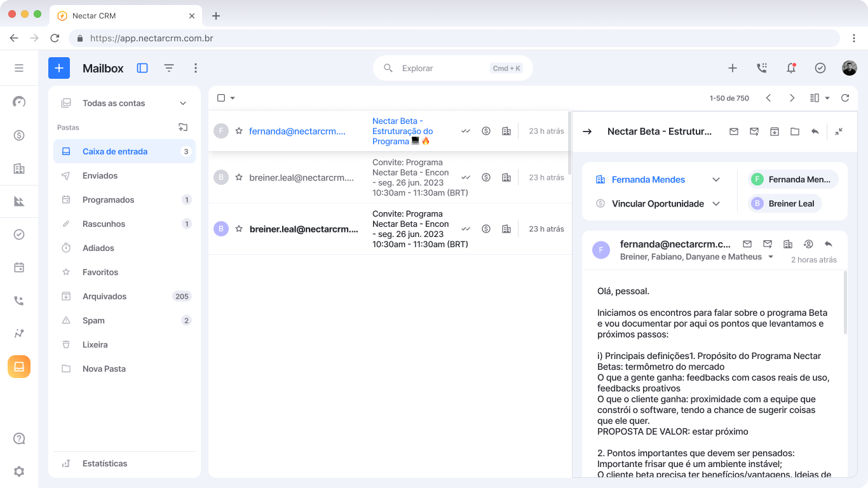Open Calendar icon in left sidebar

tap(19, 268)
